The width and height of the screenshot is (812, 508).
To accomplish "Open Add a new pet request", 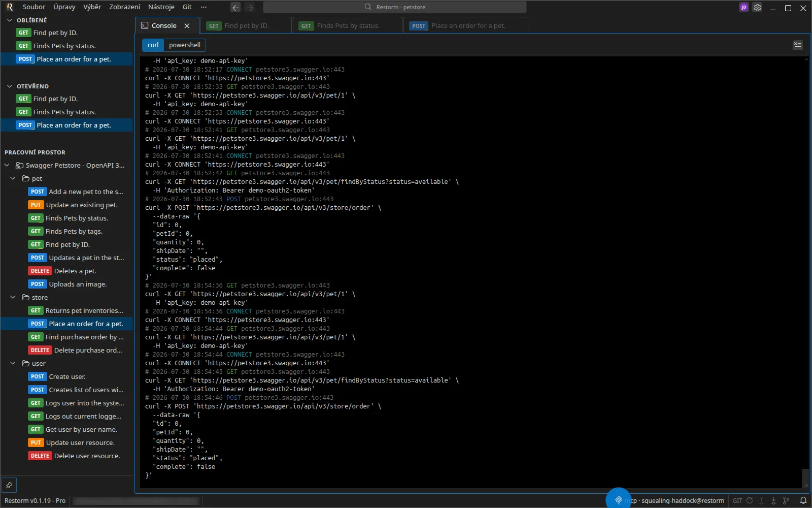I will (66, 192).
